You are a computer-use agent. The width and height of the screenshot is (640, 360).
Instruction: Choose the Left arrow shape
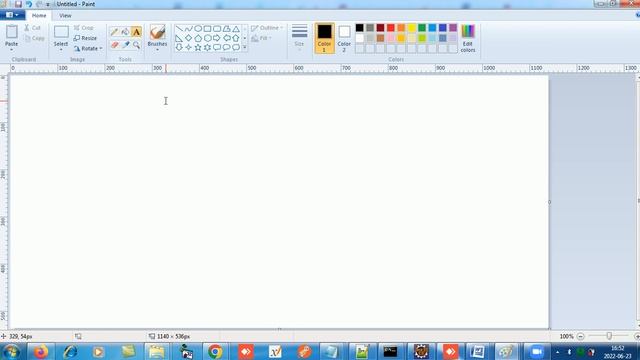[227, 38]
